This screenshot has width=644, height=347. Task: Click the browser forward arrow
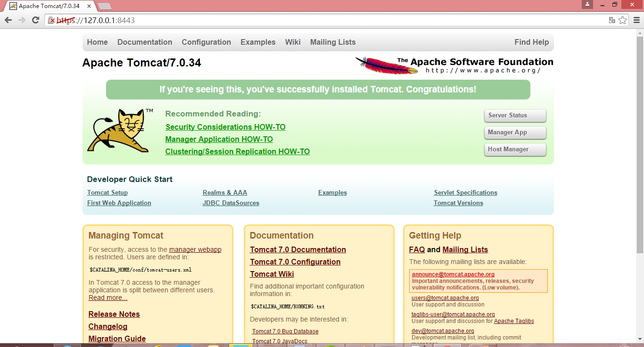tap(22, 20)
